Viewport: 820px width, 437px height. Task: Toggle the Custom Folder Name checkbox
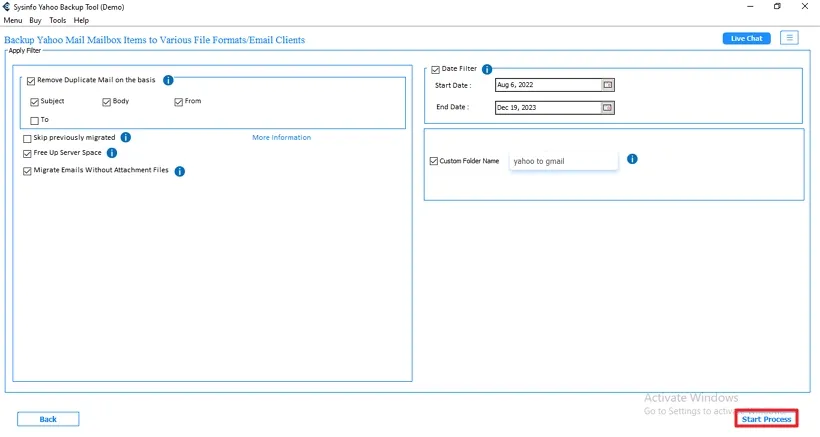tap(434, 161)
